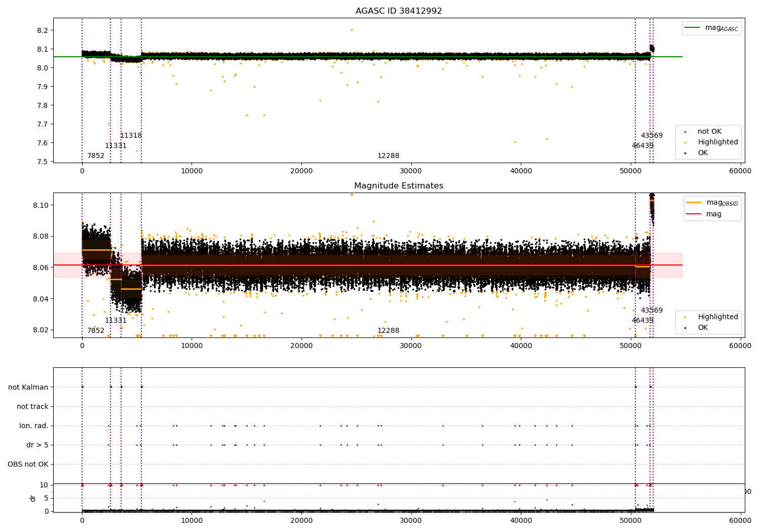Click the green mag AGASC legend line
Image resolution: width=760 pixels, height=532 pixels.
(692, 28)
